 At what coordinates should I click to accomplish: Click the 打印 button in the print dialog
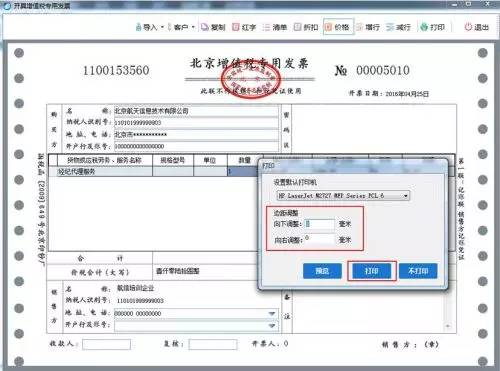pos(372,271)
